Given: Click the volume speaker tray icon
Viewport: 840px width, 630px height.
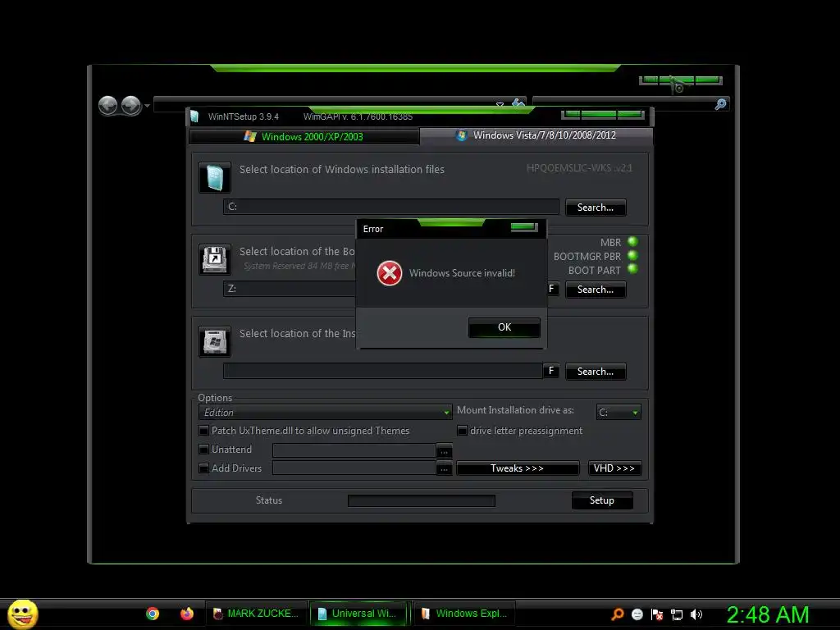Looking at the screenshot, I should click(696, 614).
